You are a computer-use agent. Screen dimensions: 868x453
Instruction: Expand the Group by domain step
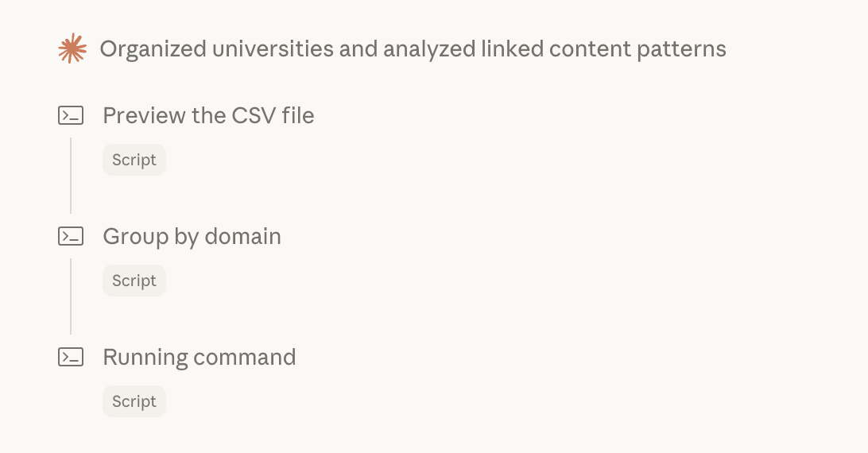tap(192, 237)
